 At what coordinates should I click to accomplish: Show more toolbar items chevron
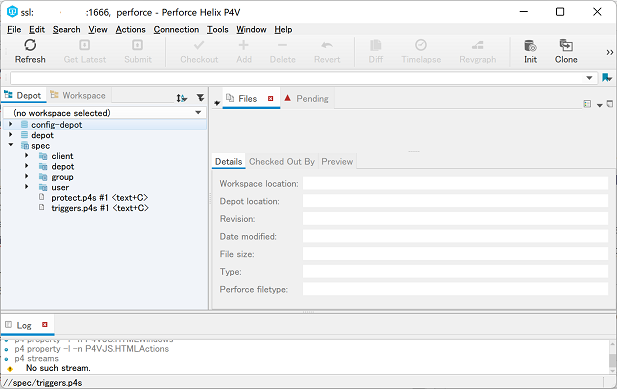click(x=610, y=52)
